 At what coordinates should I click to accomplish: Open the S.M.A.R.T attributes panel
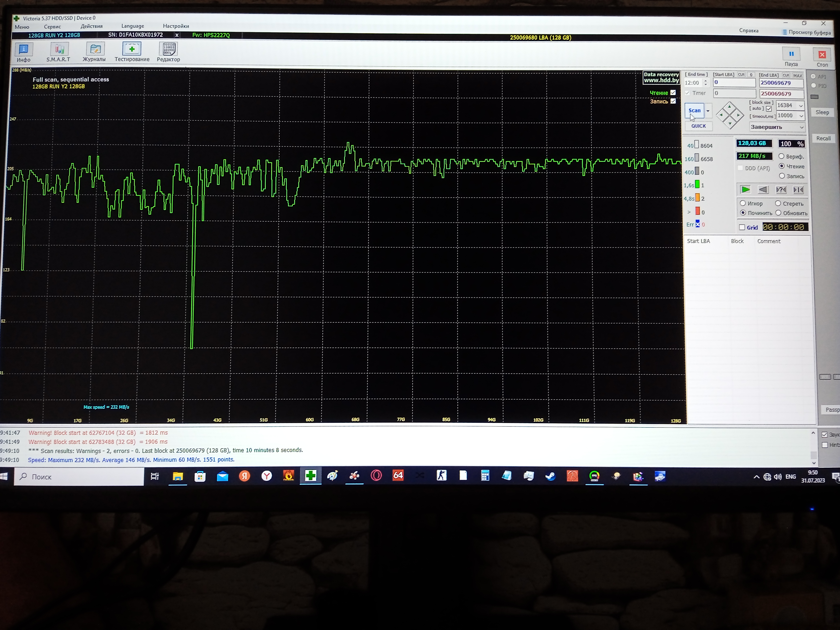tap(59, 52)
